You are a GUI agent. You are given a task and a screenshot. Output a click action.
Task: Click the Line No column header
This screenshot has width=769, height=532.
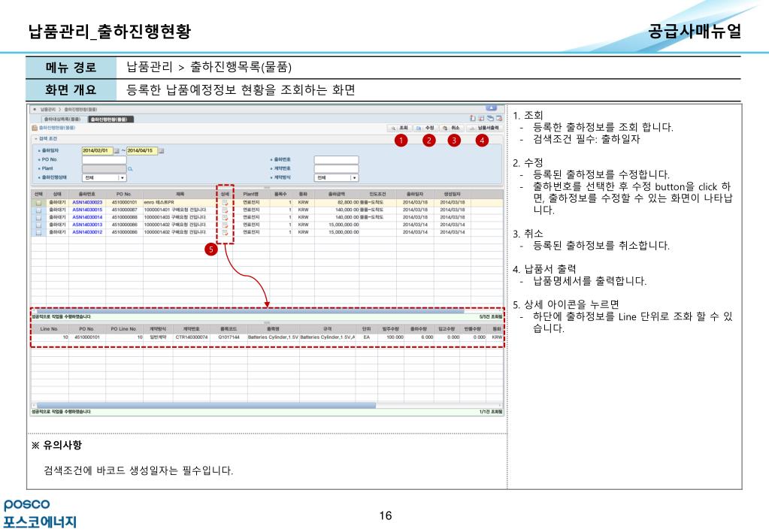(x=49, y=329)
